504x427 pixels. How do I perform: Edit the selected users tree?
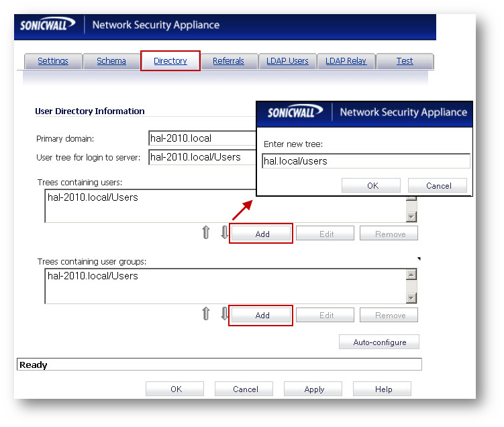[x=325, y=234]
